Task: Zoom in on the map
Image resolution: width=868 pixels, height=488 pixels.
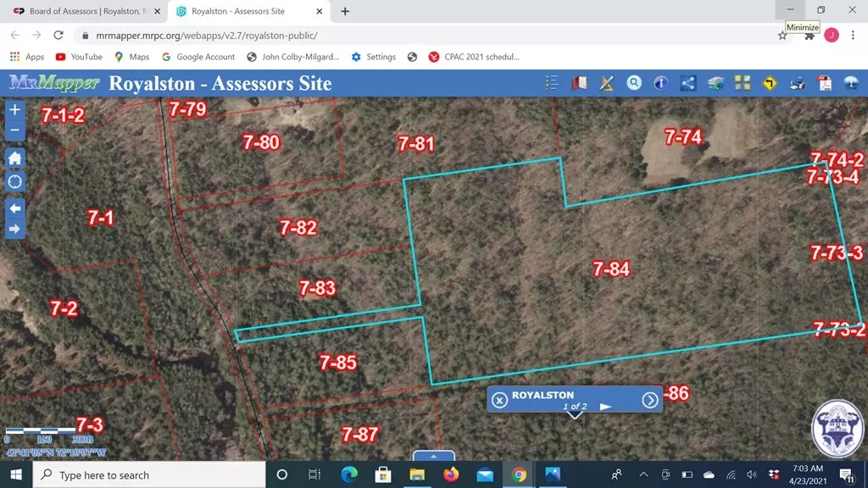Action: point(14,109)
